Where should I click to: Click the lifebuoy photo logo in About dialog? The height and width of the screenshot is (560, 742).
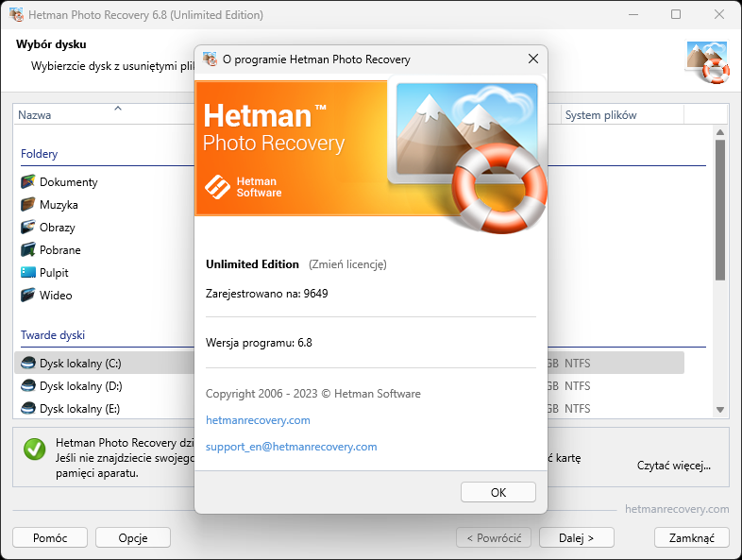pyautogui.click(x=468, y=153)
